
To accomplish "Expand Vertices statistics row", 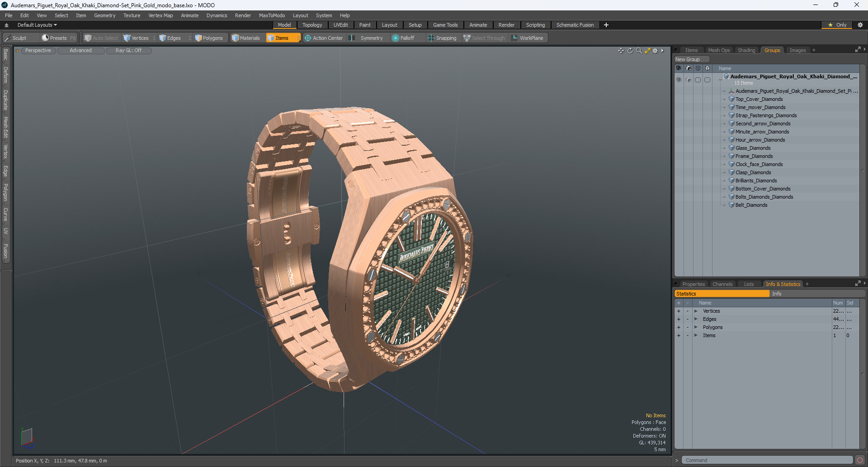I will pos(696,311).
